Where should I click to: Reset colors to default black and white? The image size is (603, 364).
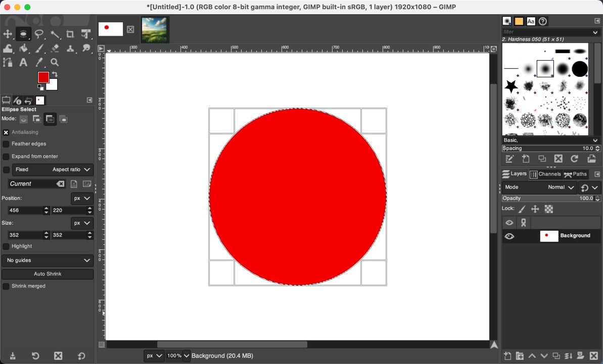[x=40, y=87]
